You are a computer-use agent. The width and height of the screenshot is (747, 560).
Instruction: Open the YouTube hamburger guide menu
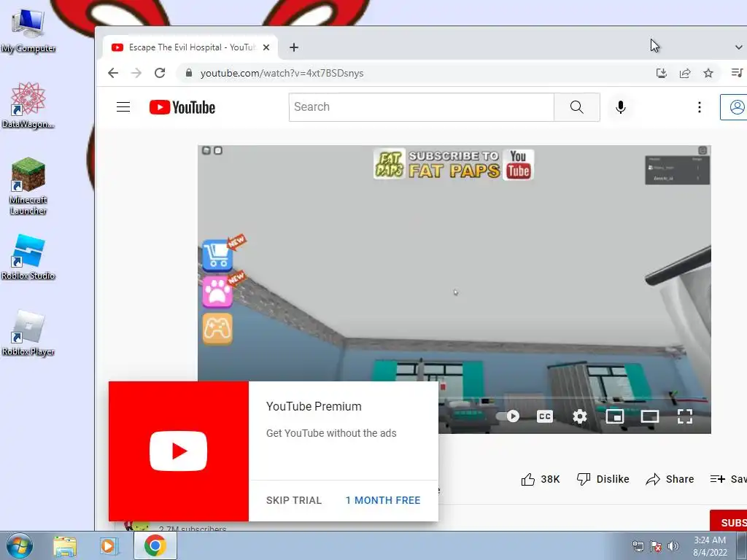[123, 107]
